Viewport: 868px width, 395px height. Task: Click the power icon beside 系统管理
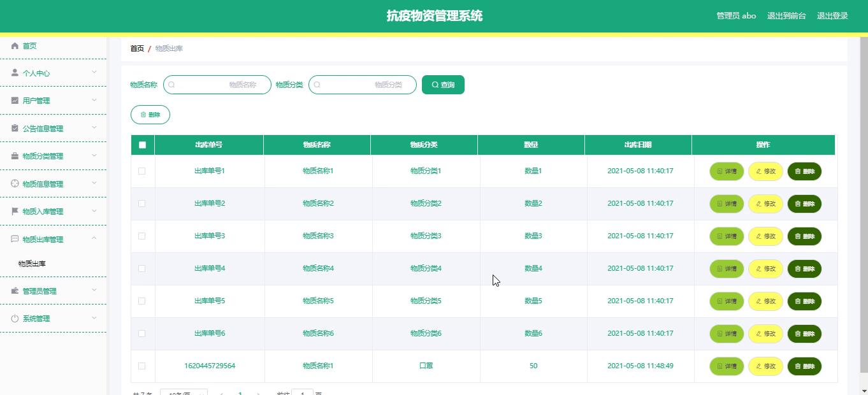click(15, 319)
